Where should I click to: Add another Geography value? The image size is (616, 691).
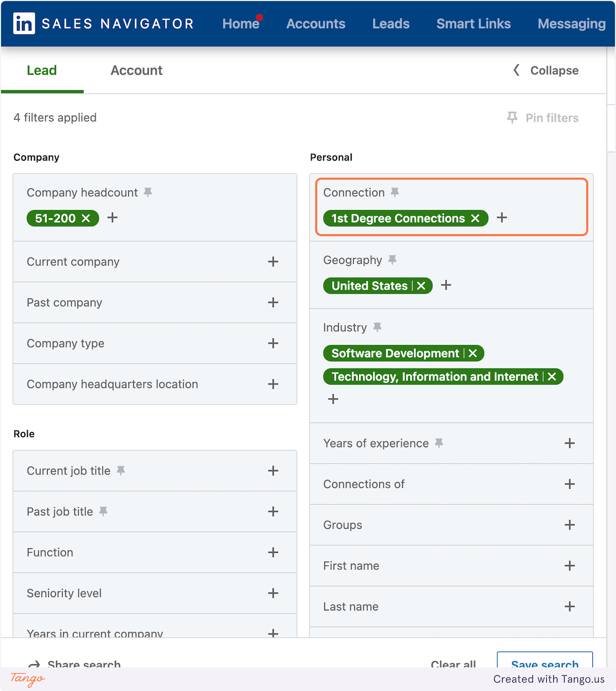pos(446,285)
